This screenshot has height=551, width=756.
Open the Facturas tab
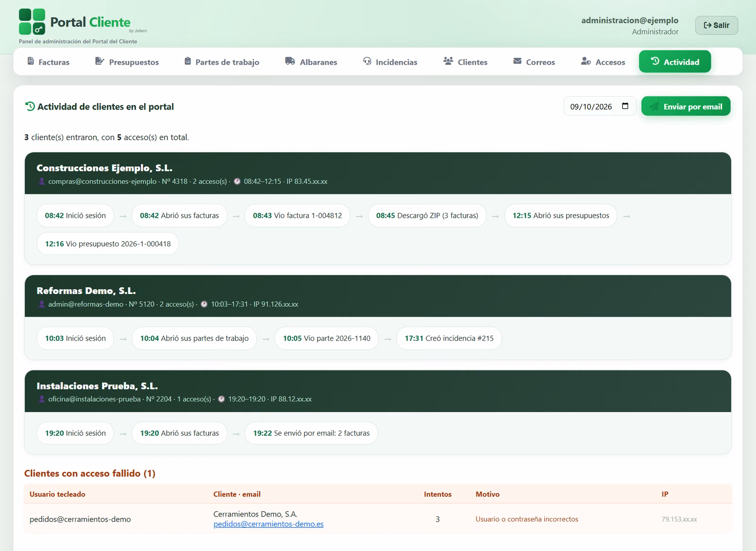point(48,62)
